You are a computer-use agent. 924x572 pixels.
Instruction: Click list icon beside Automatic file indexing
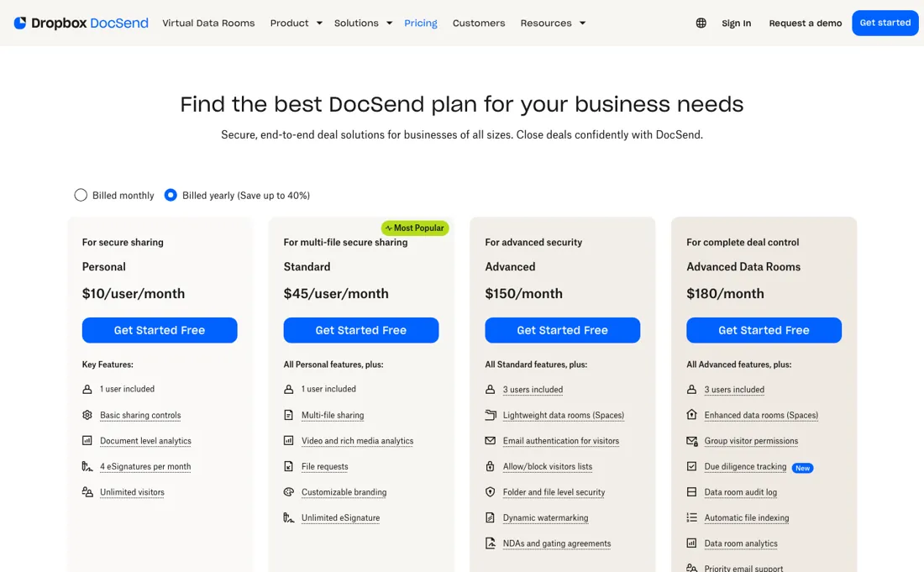click(x=692, y=517)
